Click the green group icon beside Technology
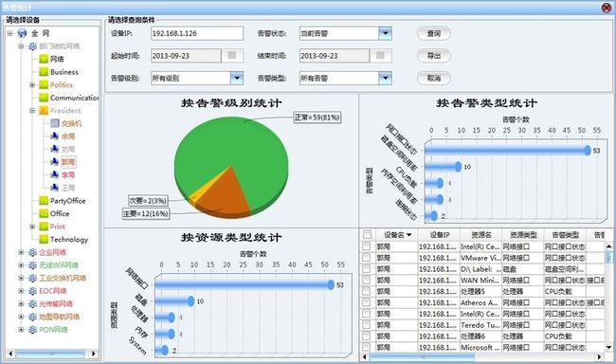The height and width of the screenshot is (364, 616). (44, 240)
